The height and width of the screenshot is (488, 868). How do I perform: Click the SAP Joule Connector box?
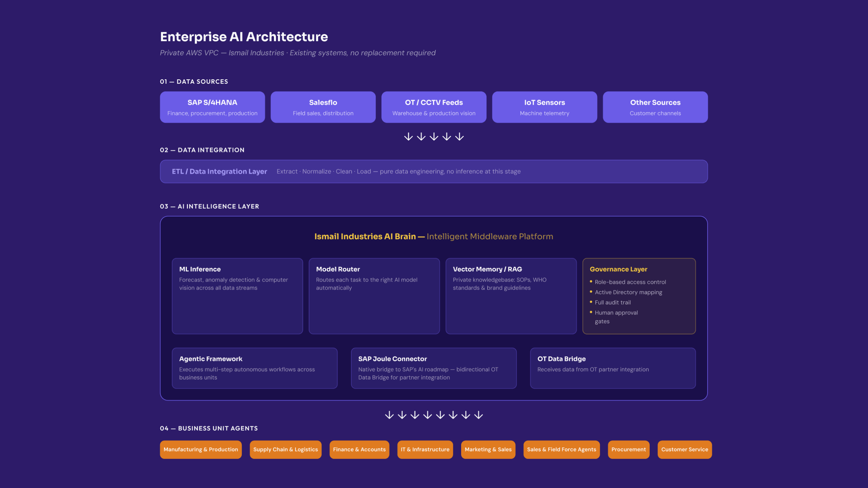pos(434,368)
